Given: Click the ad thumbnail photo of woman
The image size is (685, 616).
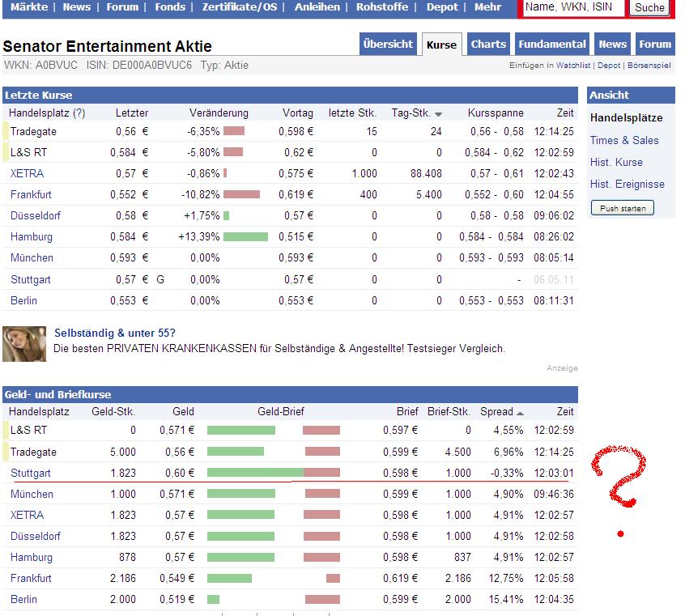Looking at the screenshot, I should pyautogui.click(x=24, y=344).
